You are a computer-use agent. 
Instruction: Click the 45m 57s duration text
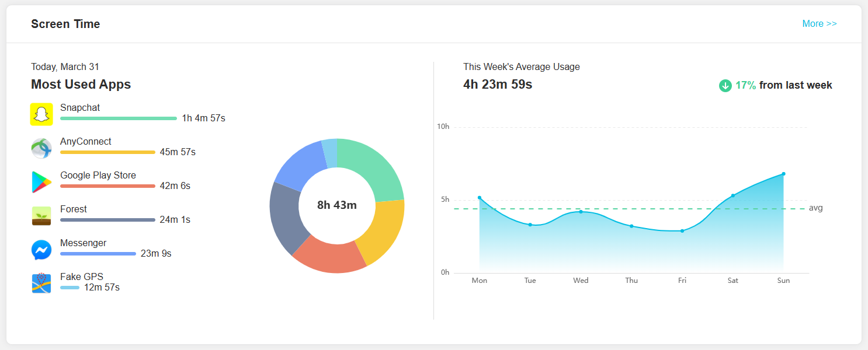[178, 152]
